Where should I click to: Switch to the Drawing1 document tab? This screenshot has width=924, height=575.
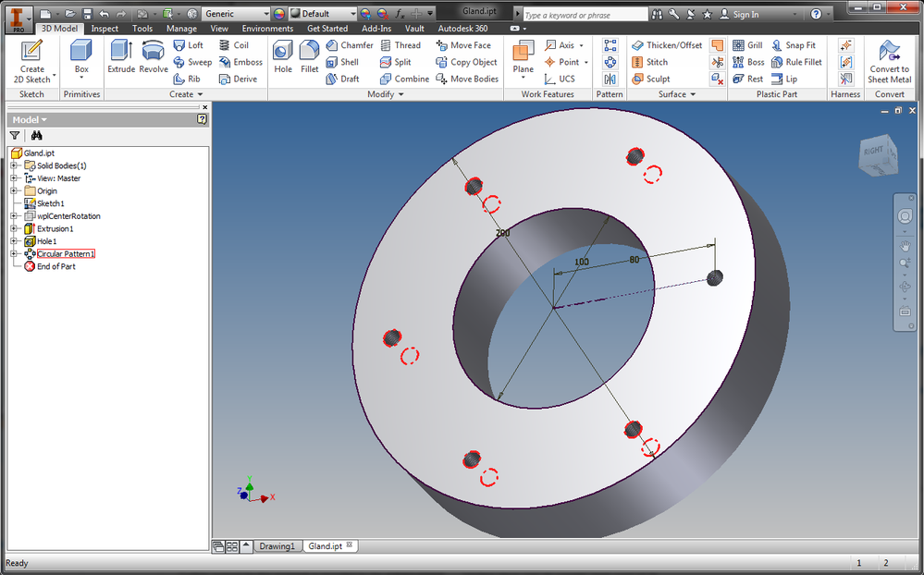click(x=277, y=546)
